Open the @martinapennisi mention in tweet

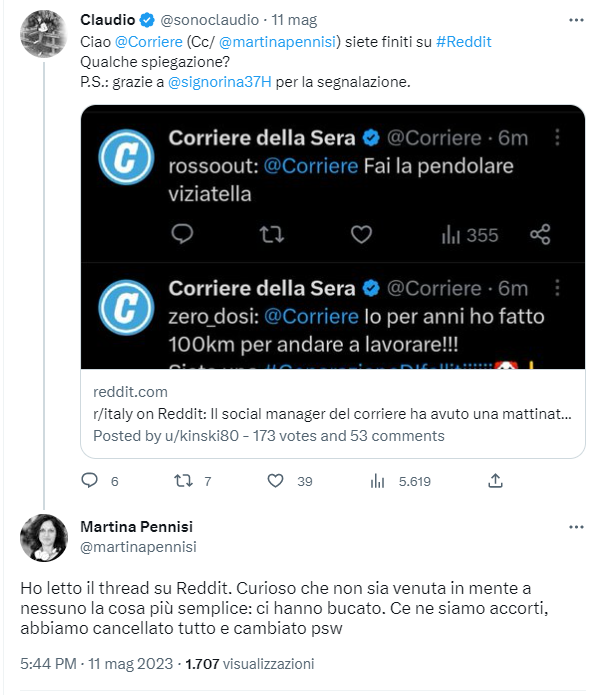[x=277, y=42]
